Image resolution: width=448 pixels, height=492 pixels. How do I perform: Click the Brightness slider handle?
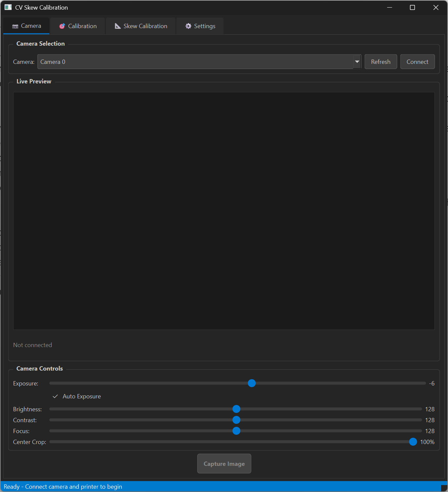[x=236, y=409]
